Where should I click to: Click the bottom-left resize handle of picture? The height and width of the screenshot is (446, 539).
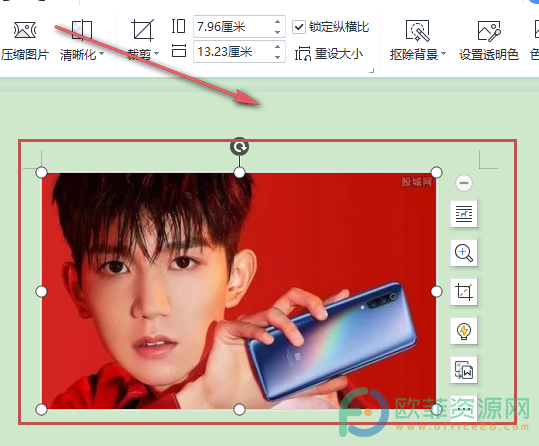tap(42, 410)
